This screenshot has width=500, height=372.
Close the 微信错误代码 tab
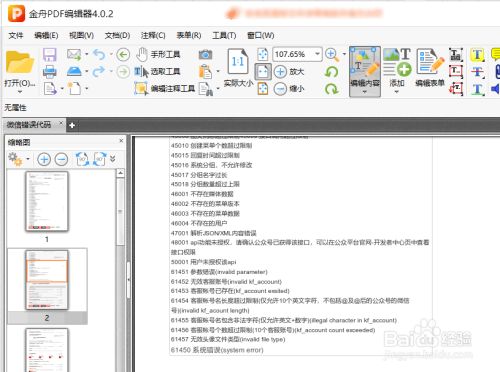tap(61, 123)
